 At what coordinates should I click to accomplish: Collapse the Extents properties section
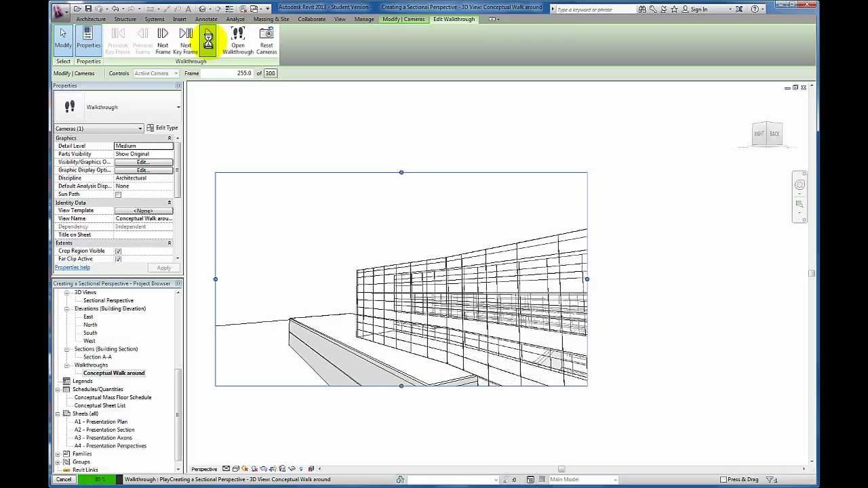[170, 243]
